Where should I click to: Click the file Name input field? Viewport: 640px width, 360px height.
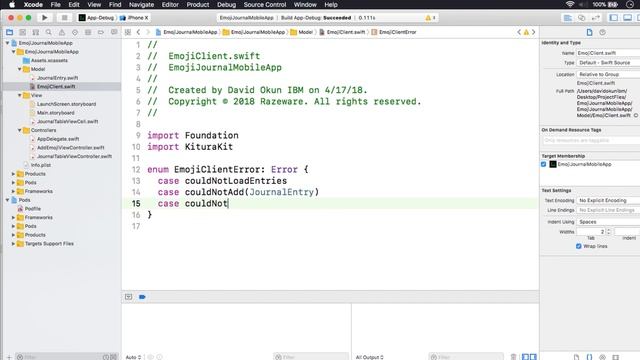coord(608,53)
